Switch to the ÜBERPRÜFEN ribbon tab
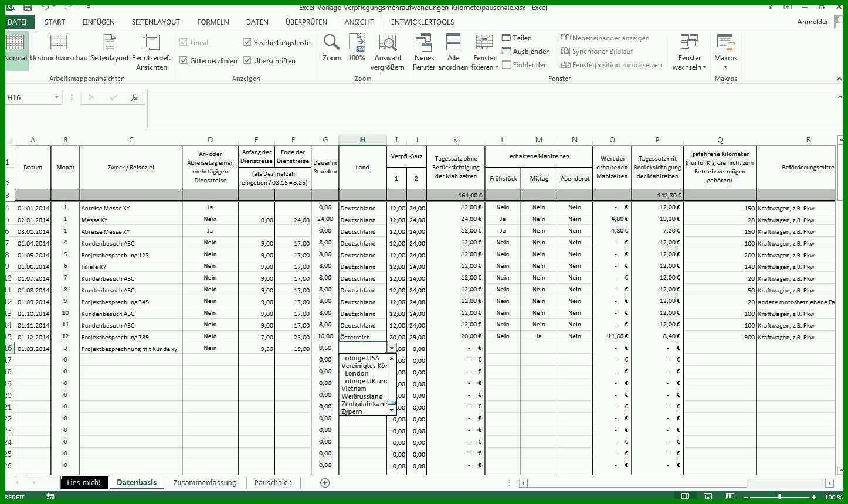The image size is (848, 504). [x=306, y=22]
